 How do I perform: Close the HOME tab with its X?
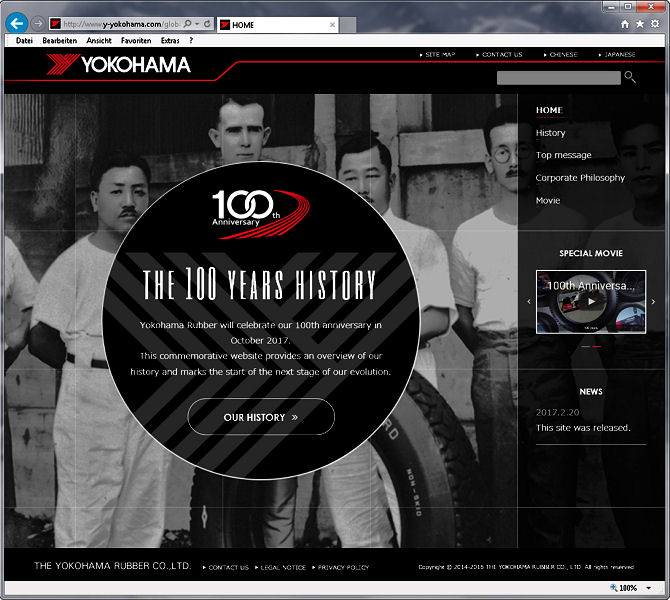click(x=332, y=25)
